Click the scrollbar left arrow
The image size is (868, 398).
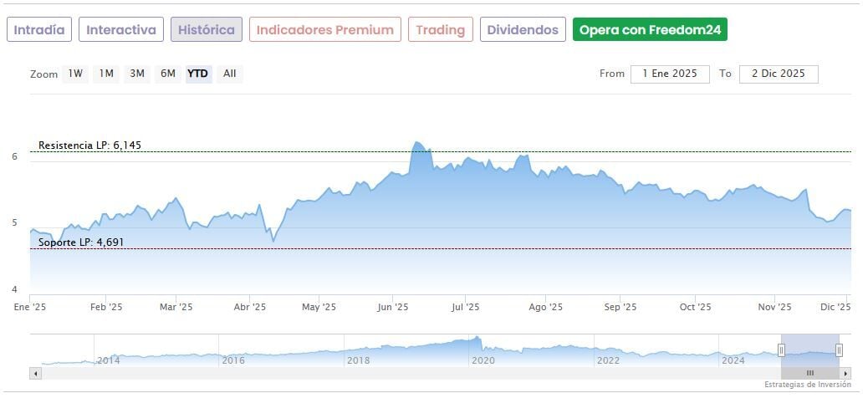click(x=34, y=373)
